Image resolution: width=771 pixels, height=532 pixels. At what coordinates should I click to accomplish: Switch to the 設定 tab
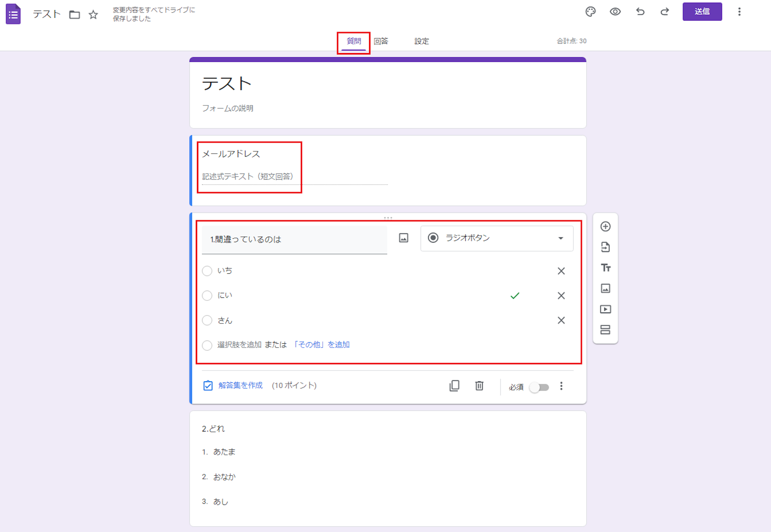point(421,41)
